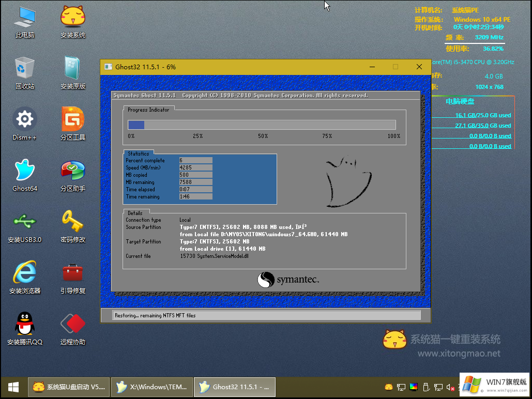532x399 pixels.
Task: Click the Time elapsed value 0:07
Action: coord(196,189)
